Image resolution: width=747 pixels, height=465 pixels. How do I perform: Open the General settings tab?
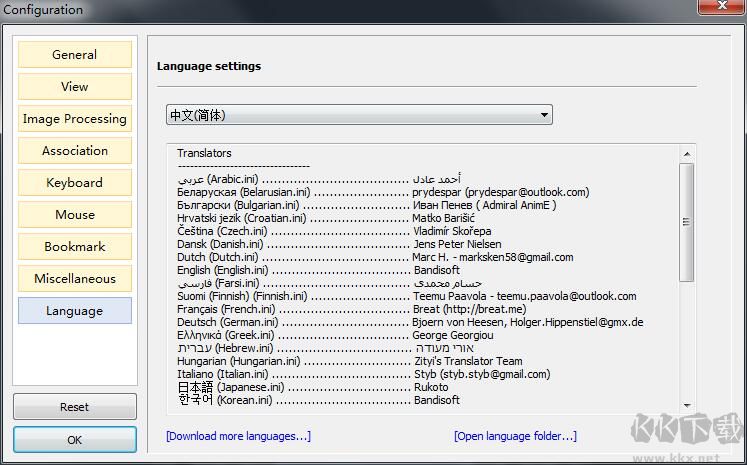click(x=75, y=55)
